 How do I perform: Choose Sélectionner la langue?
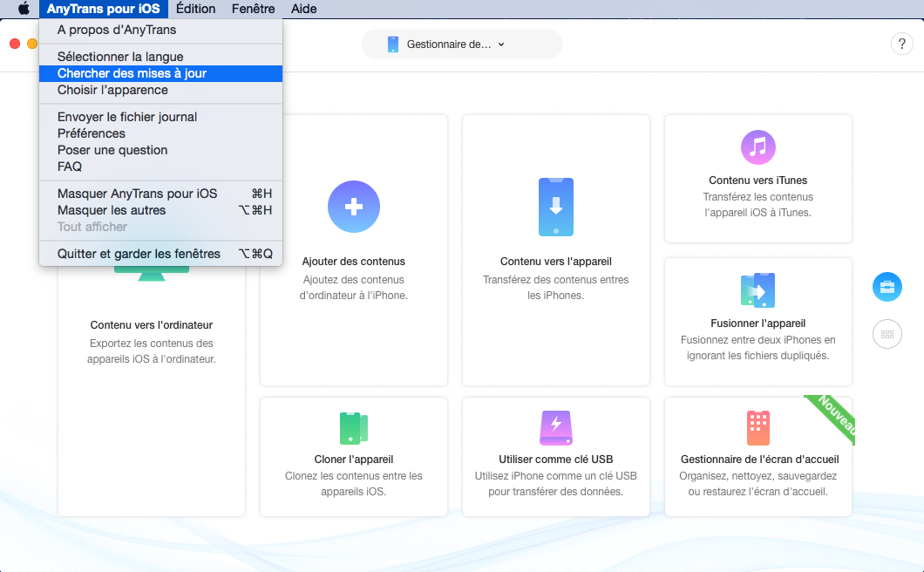(161, 57)
